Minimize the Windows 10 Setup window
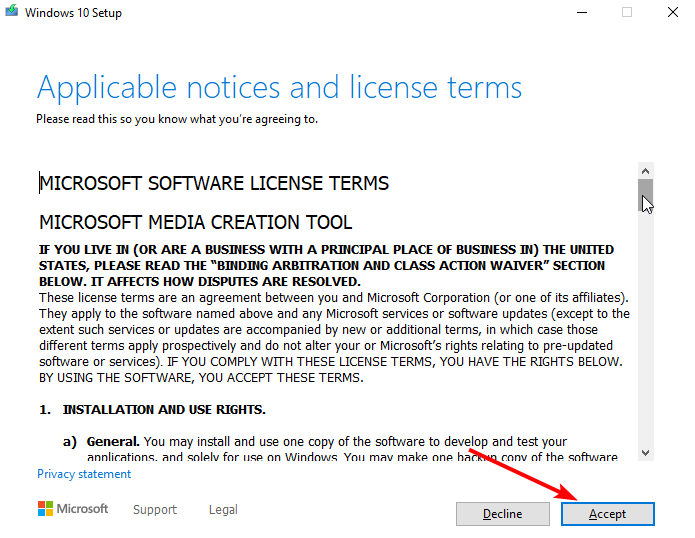 tap(582, 12)
